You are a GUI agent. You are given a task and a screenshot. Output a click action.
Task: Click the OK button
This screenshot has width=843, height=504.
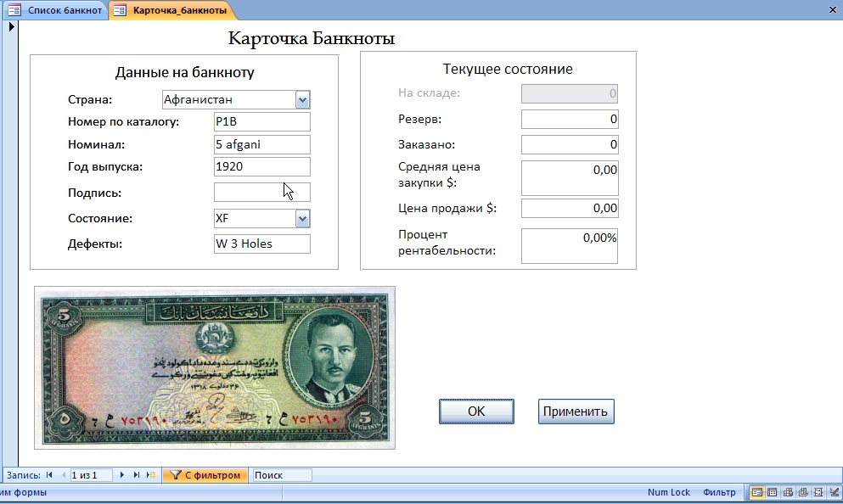(x=476, y=412)
